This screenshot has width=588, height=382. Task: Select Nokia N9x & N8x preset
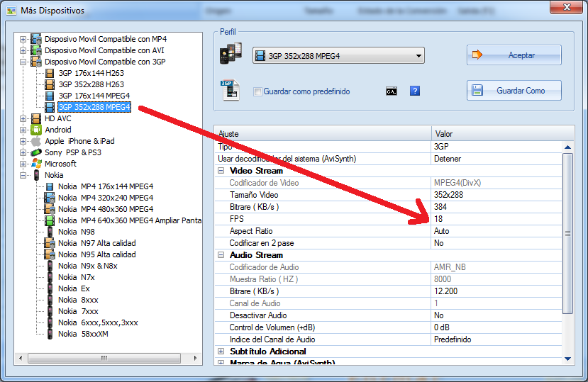coord(88,266)
